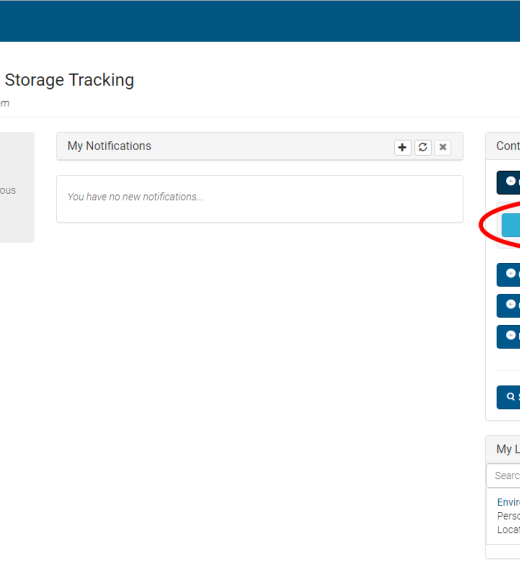Screen dimensions: 520x580
Task: Click the dark blue top navigation bar
Action: (x=260, y=21)
